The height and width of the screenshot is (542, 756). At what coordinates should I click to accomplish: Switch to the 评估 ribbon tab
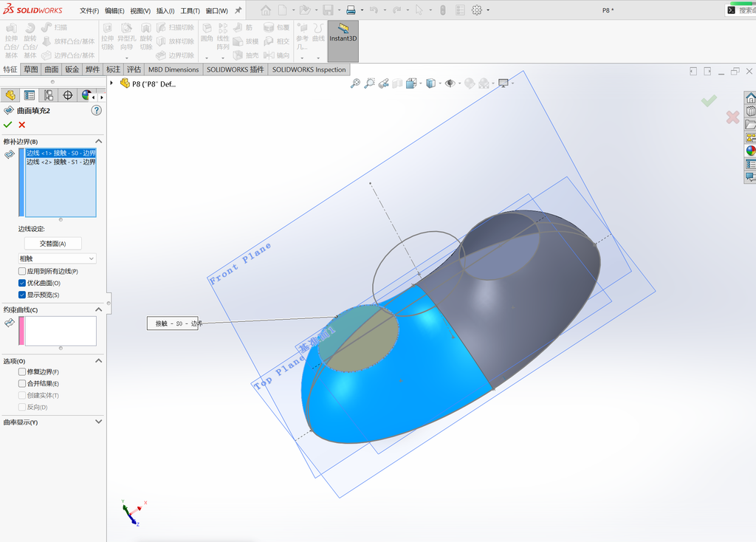pyautogui.click(x=134, y=69)
